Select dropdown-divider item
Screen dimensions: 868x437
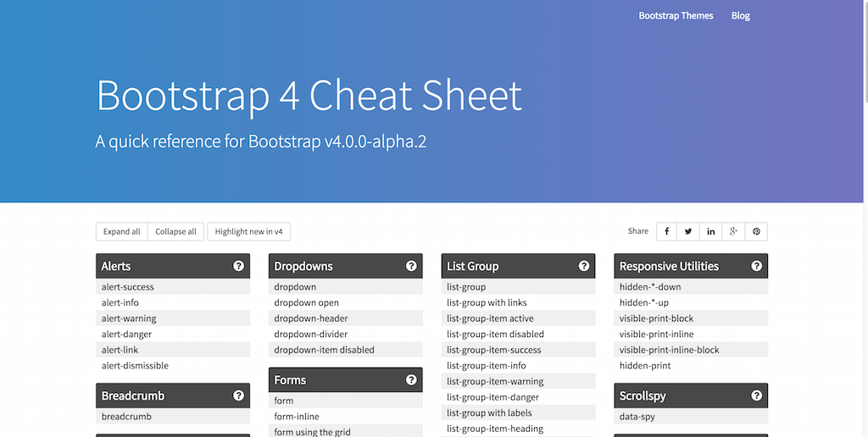click(346, 335)
